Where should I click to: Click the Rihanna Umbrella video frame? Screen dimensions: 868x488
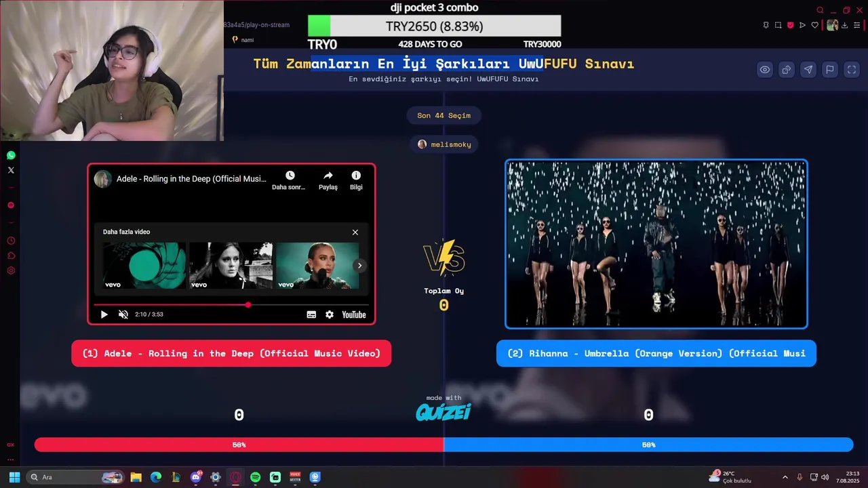pos(656,244)
